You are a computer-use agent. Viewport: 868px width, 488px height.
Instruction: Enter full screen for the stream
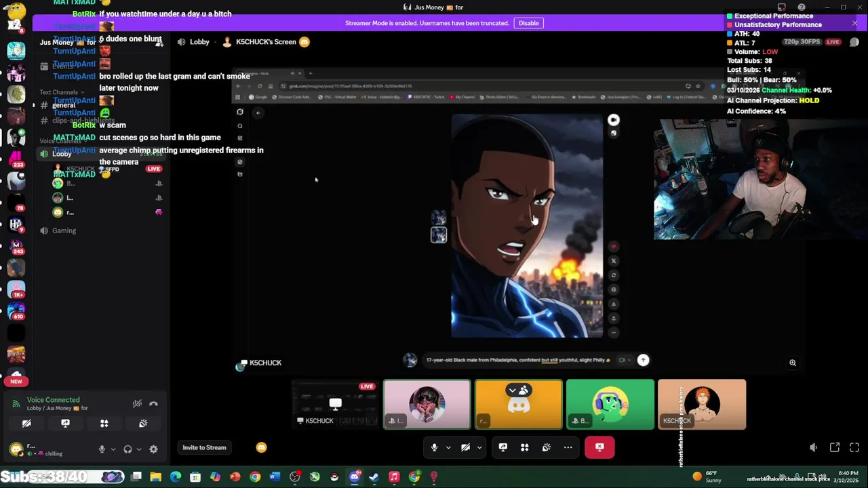[x=854, y=447]
